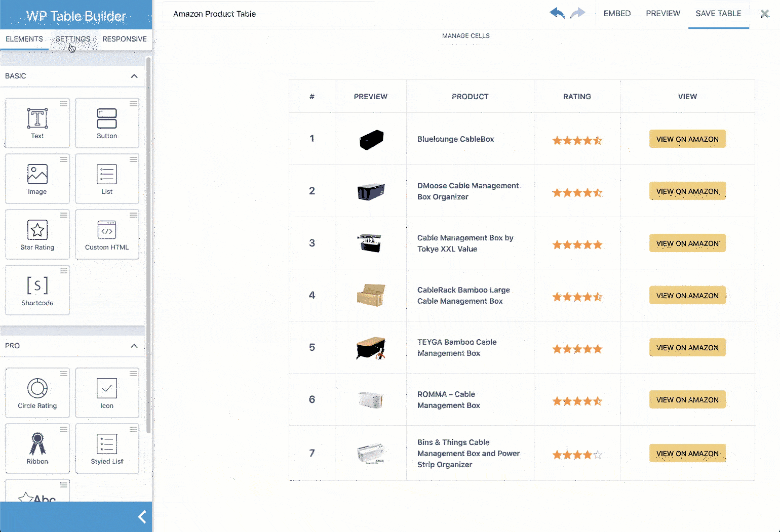Switch to the SETTINGS tab
Viewport: 780px width, 532px height.
73,39
